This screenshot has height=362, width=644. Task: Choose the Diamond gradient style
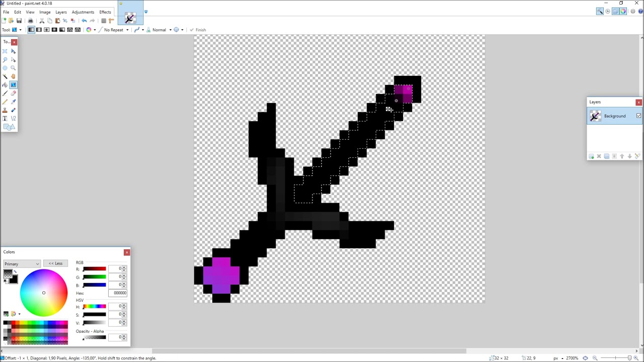pos(47,30)
